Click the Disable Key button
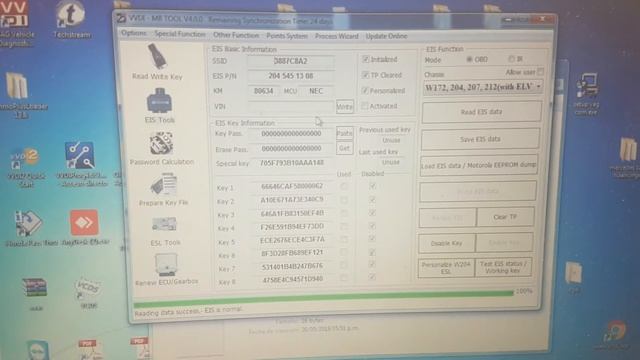This screenshot has height=360, width=640. [x=447, y=243]
